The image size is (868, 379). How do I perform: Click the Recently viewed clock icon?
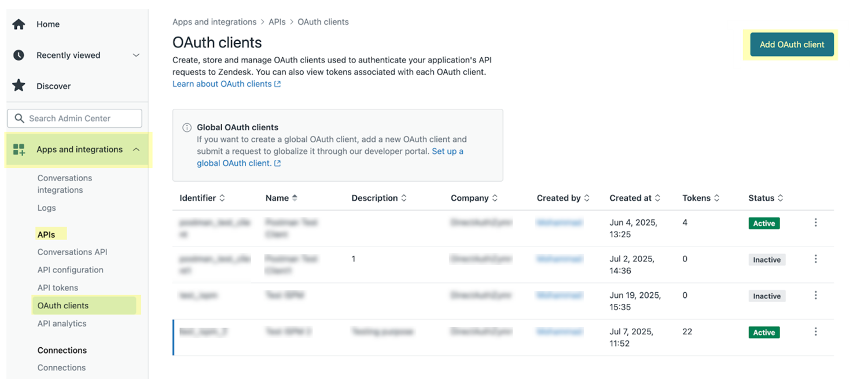tap(19, 55)
